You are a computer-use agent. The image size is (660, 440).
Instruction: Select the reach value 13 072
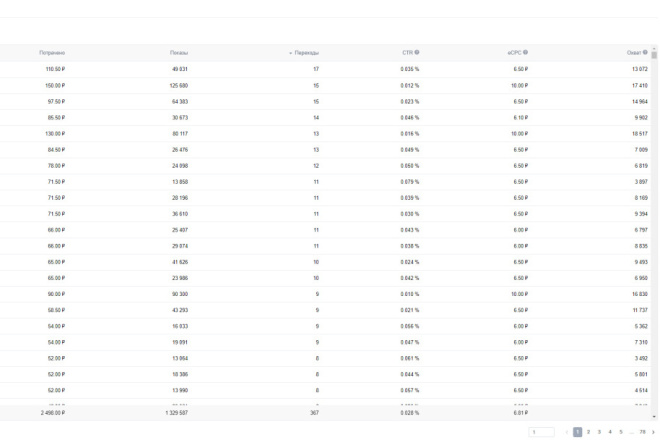[640, 69]
